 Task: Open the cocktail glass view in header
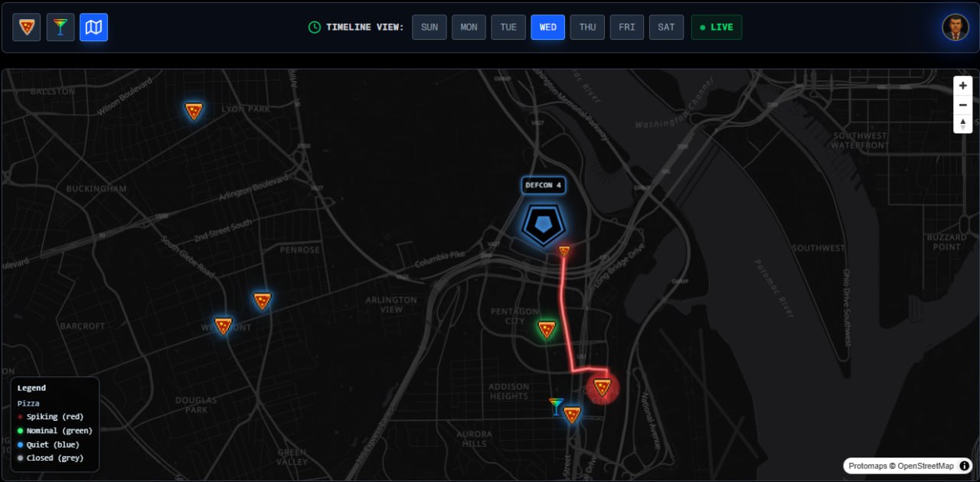[x=60, y=28]
